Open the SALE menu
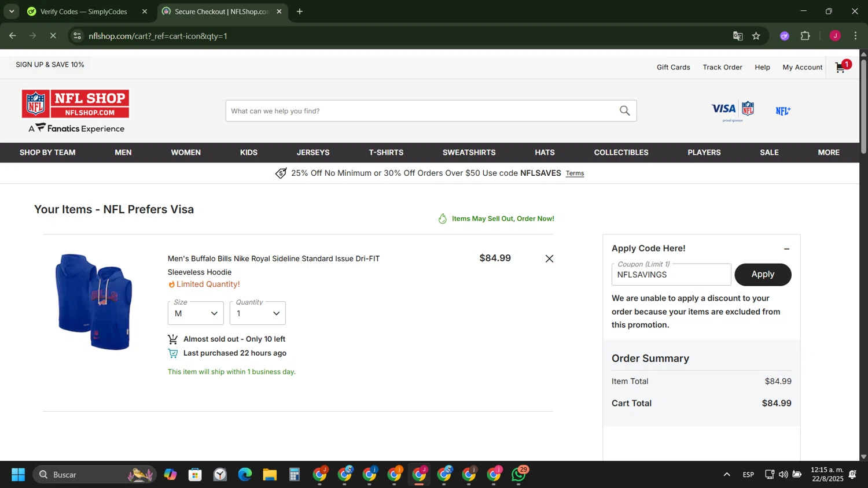868x488 pixels. pos(769,153)
